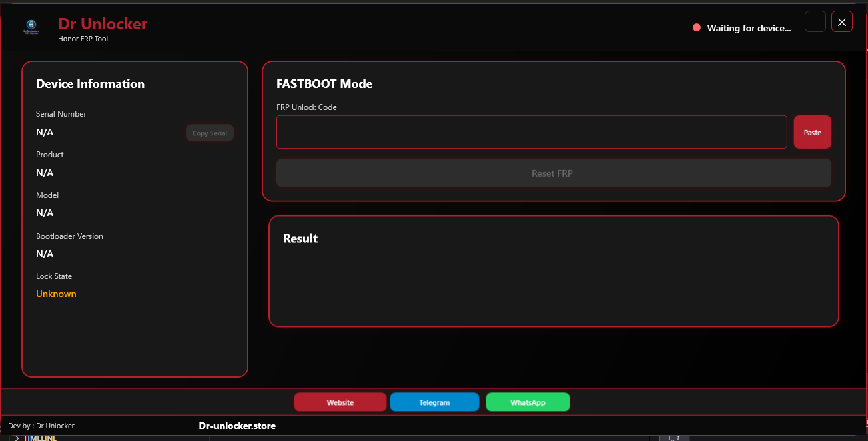Screen dimensions: 868x441
Task: Paste the code using the Paste button
Action: coord(812,132)
